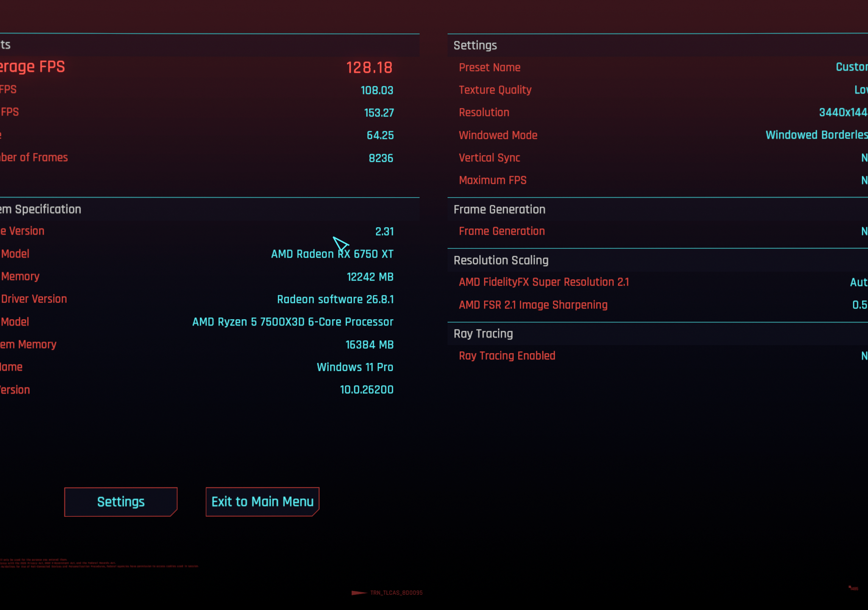Screen dimensions: 868x610
Task: Select the Windows 11 Pro text
Action: point(355,367)
